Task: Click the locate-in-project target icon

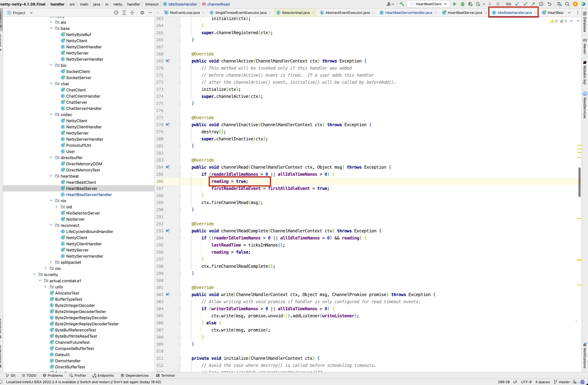Action: (116, 13)
